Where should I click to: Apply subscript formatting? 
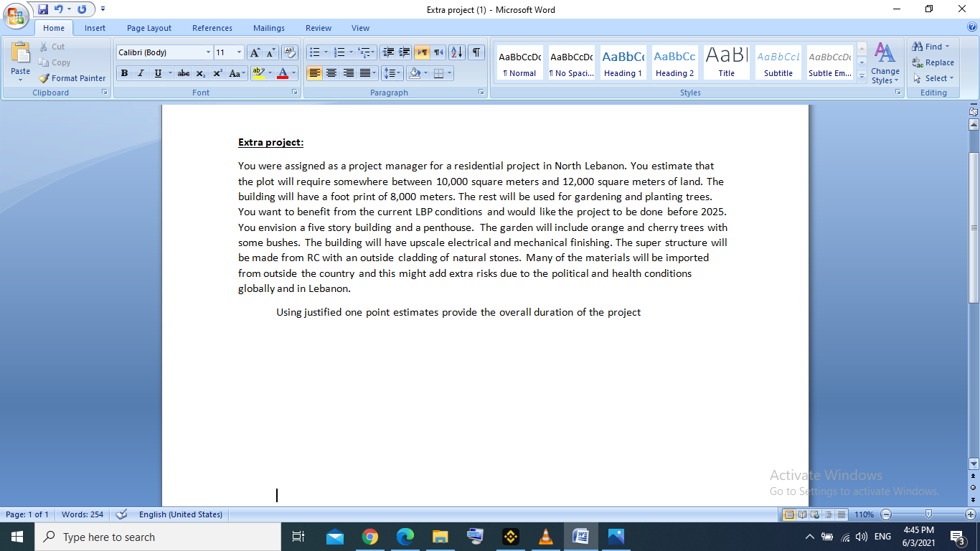click(201, 72)
